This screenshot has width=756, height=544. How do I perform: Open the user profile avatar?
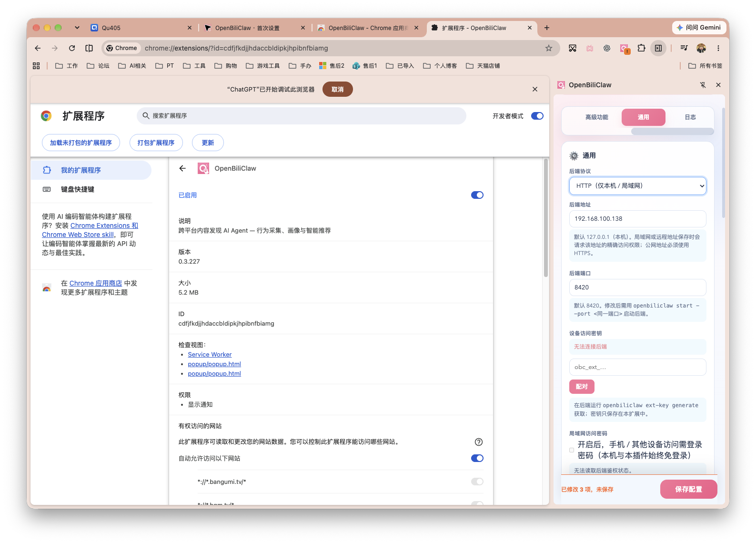pos(701,48)
